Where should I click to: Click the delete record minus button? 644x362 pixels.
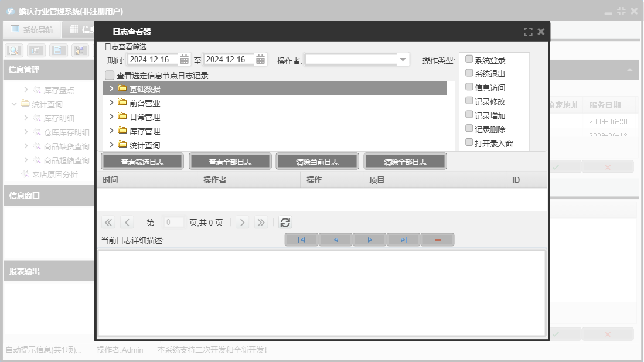437,240
